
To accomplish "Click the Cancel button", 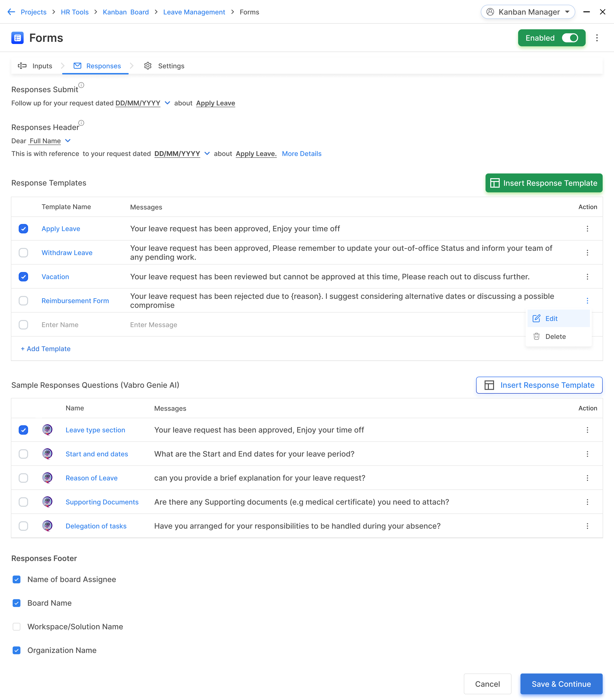I will point(487,684).
